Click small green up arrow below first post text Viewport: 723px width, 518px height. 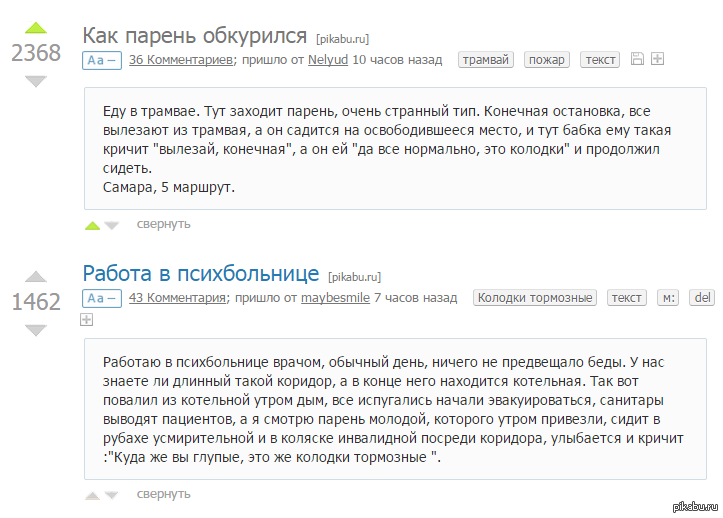(92, 225)
